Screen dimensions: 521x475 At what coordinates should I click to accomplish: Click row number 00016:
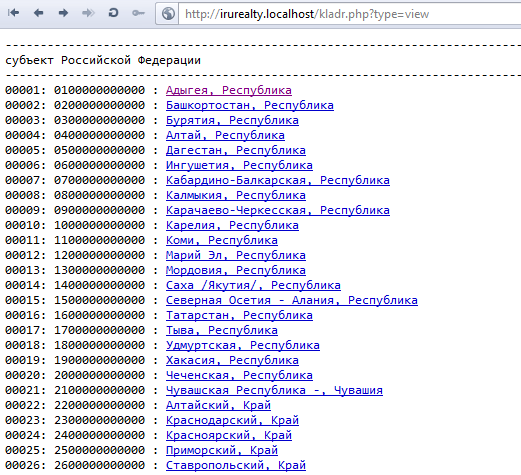pos(26,315)
